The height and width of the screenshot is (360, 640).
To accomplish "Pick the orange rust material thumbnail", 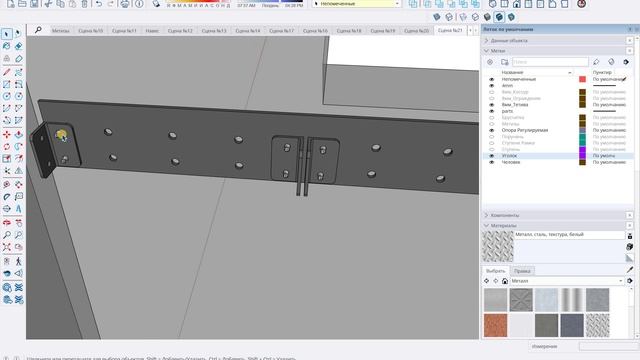I will click(x=496, y=325).
